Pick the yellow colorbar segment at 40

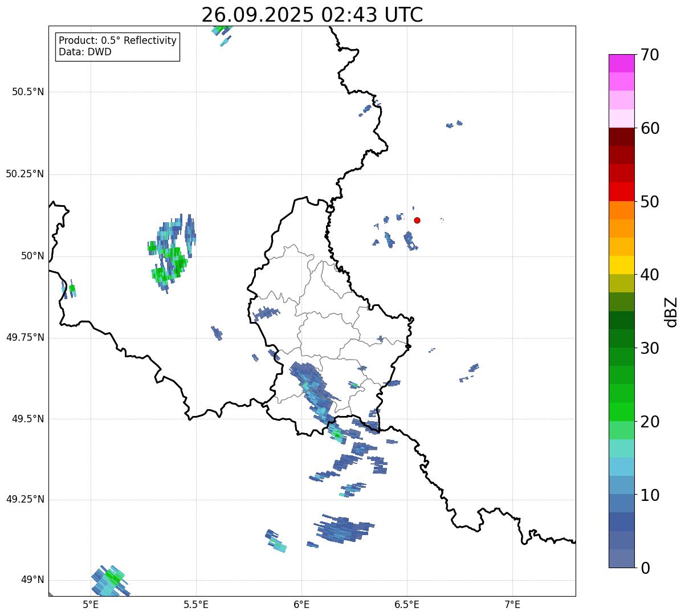pyautogui.click(x=625, y=265)
